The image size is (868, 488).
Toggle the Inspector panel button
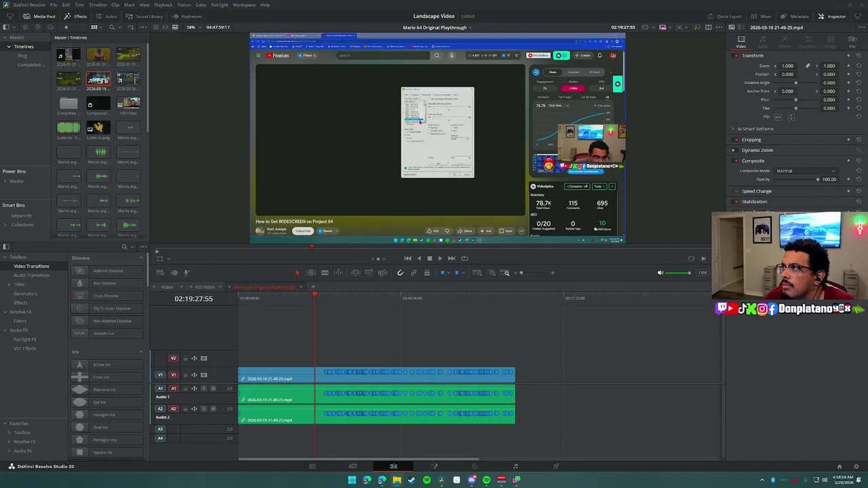click(x=832, y=16)
